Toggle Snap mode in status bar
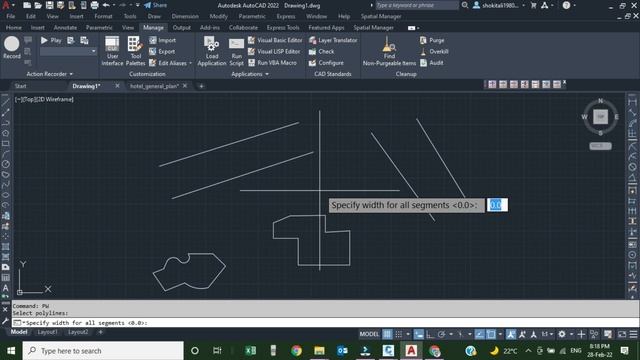This screenshot has height=360, width=640. [x=399, y=334]
